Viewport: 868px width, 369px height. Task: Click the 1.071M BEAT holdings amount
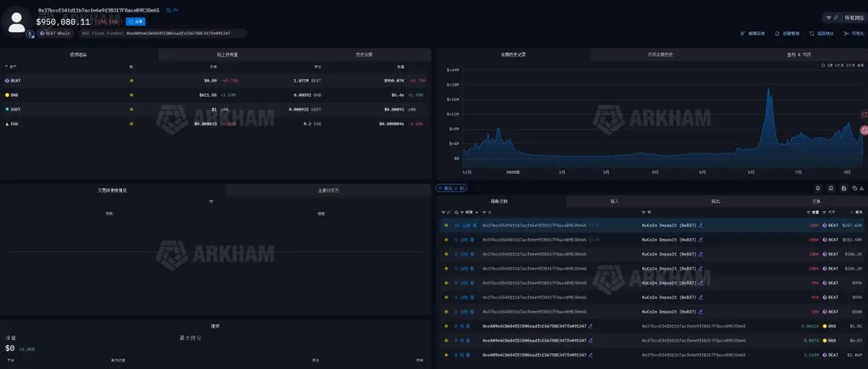tap(307, 80)
